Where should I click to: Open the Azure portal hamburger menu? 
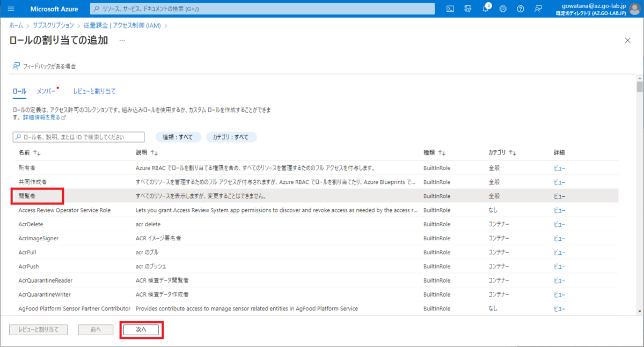click(11, 9)
